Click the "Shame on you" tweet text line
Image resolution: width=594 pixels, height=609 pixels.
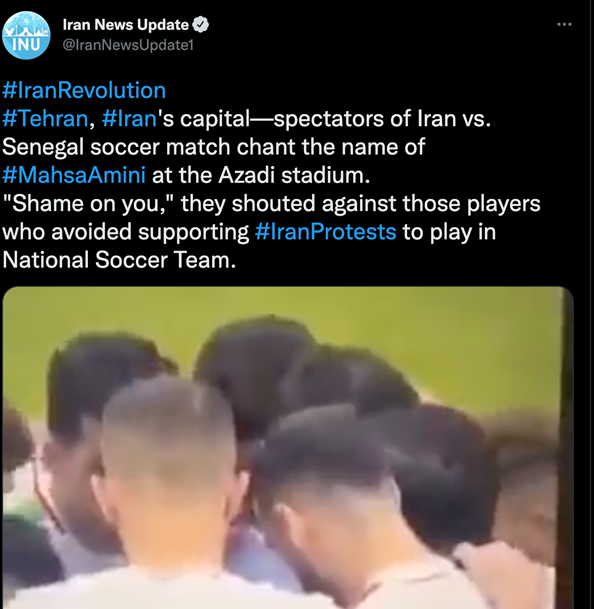271,204
